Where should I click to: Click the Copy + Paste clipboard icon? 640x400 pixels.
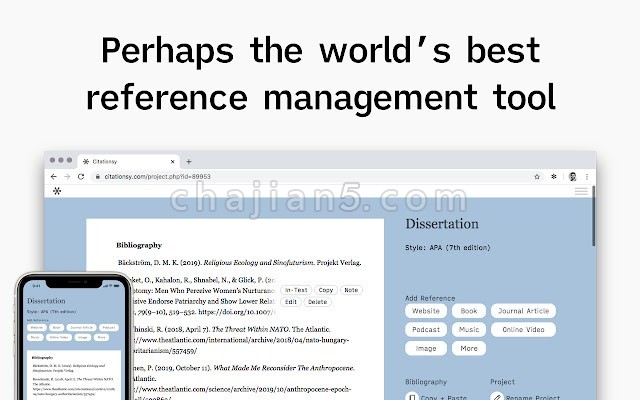(412, 397)
